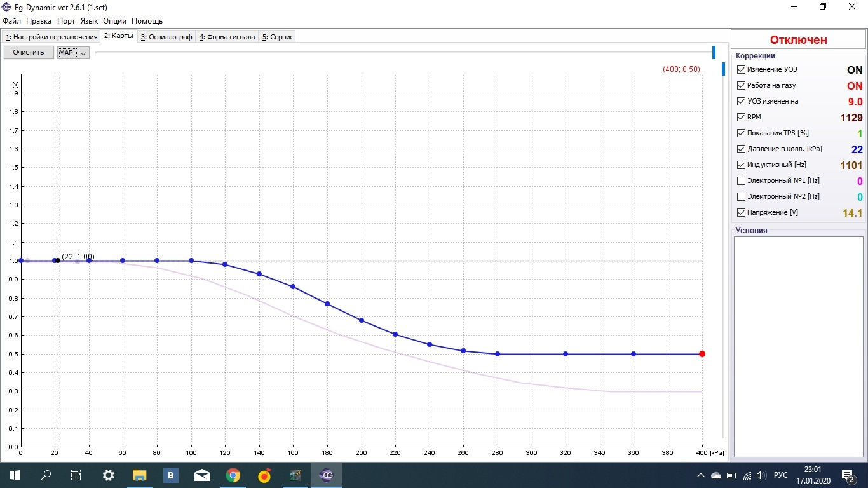Viewport: 868px width, 488px height.
Task: Click the blue horizontal slider handle
Action: tap(714, 53)
